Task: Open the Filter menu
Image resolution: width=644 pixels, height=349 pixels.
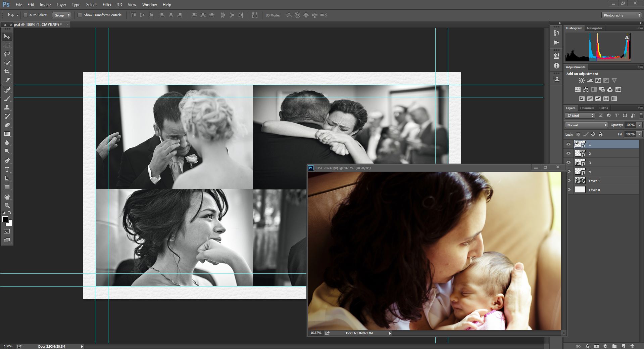Action: (107, 5)
